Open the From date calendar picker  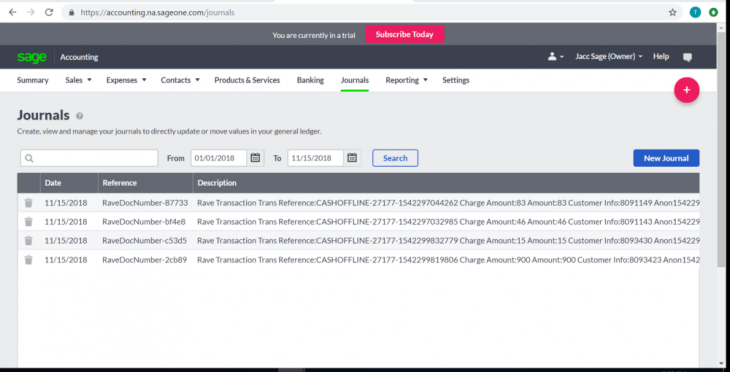[x=255, y=158]
